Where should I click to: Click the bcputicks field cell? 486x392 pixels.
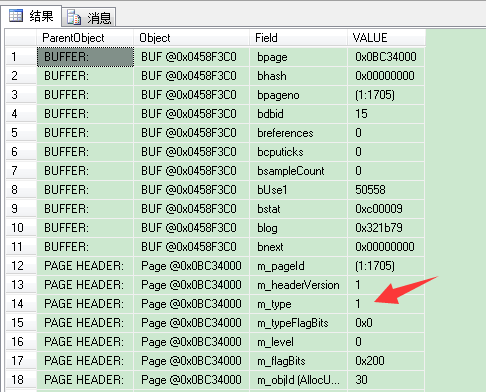pyautogui.click(x=298, y=152)
